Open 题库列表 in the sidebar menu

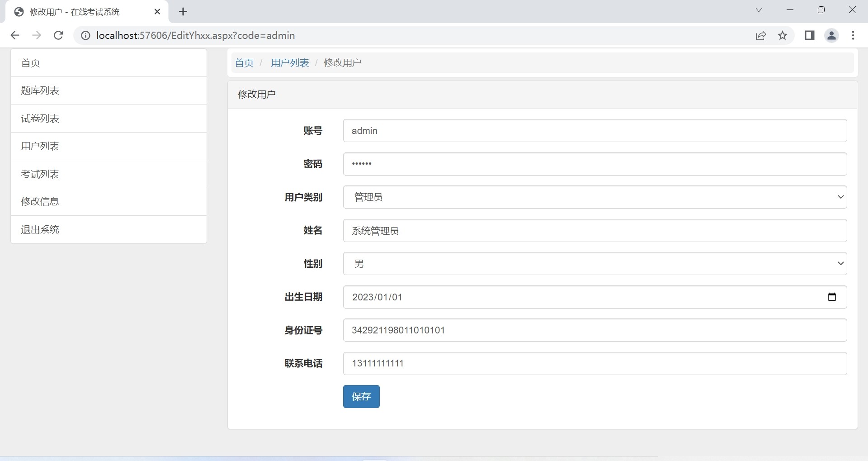pyautogui.click(x=40, y=90)
